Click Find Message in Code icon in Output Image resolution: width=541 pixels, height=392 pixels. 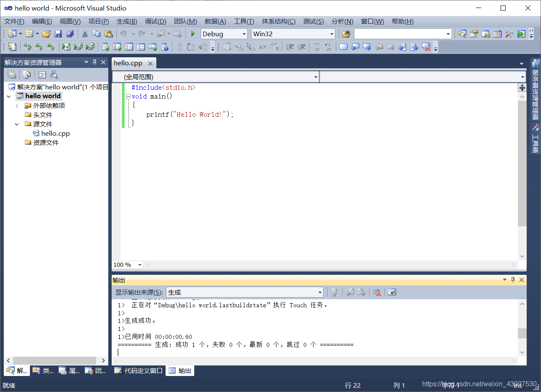335,292
